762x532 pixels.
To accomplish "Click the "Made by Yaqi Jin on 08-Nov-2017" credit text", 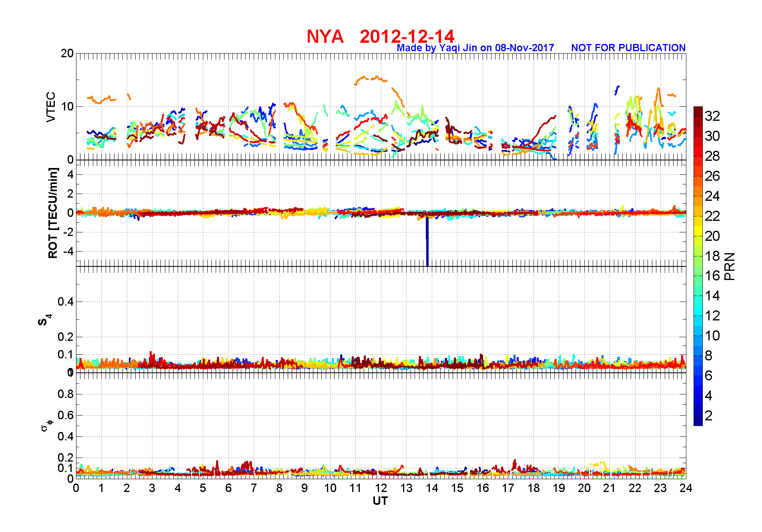I will point(475,48).
